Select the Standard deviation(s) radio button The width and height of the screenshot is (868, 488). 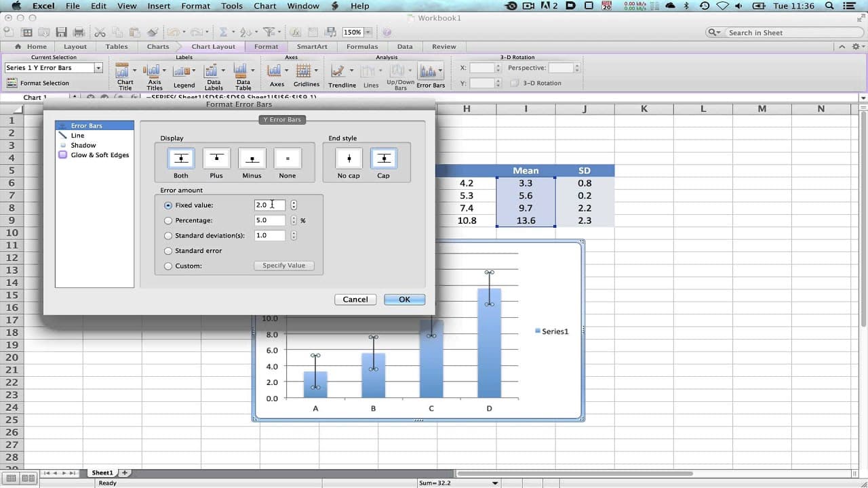[168, 236]
